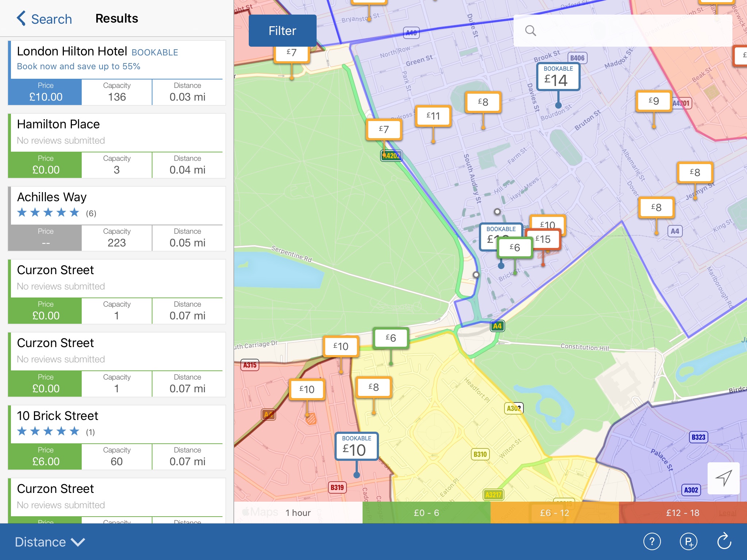Toggle the £12 - 18 price range filter

(682, 513)
